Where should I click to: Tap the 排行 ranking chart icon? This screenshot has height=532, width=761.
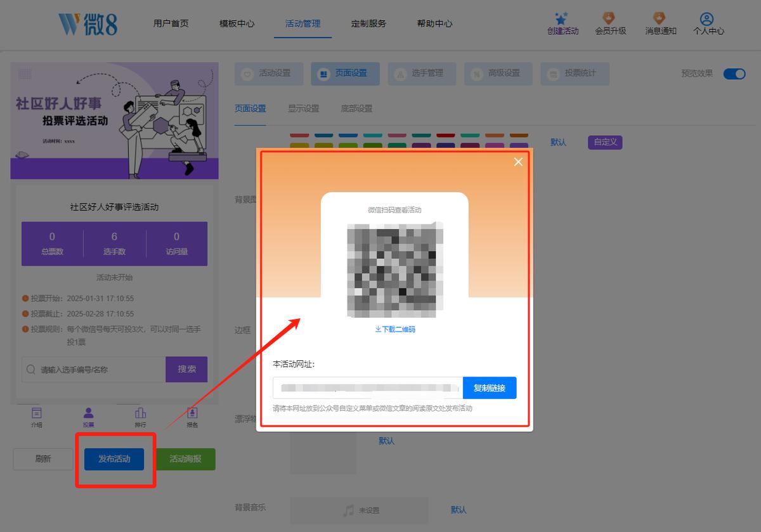coord(140,413)
